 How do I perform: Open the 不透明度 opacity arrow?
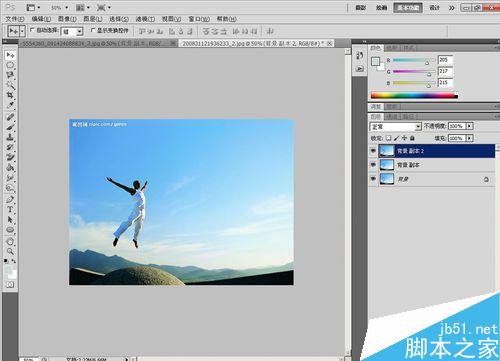[x=469, y=126]
